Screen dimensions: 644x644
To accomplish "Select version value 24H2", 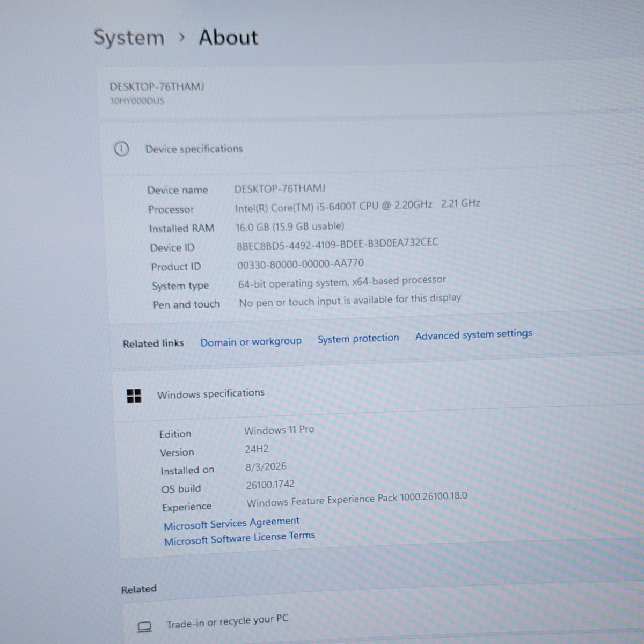I will pyautogui.click(x=257, y=449).
